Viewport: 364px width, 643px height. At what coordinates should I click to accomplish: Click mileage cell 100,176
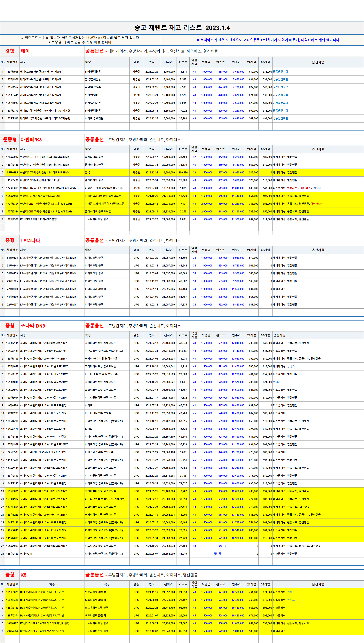click(183, 172)
